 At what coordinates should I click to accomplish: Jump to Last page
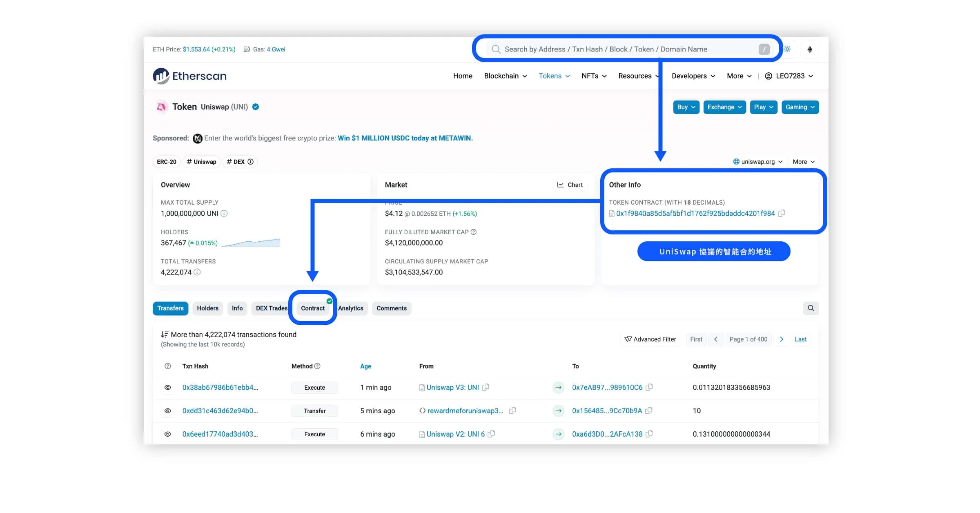tap(800, 339)
